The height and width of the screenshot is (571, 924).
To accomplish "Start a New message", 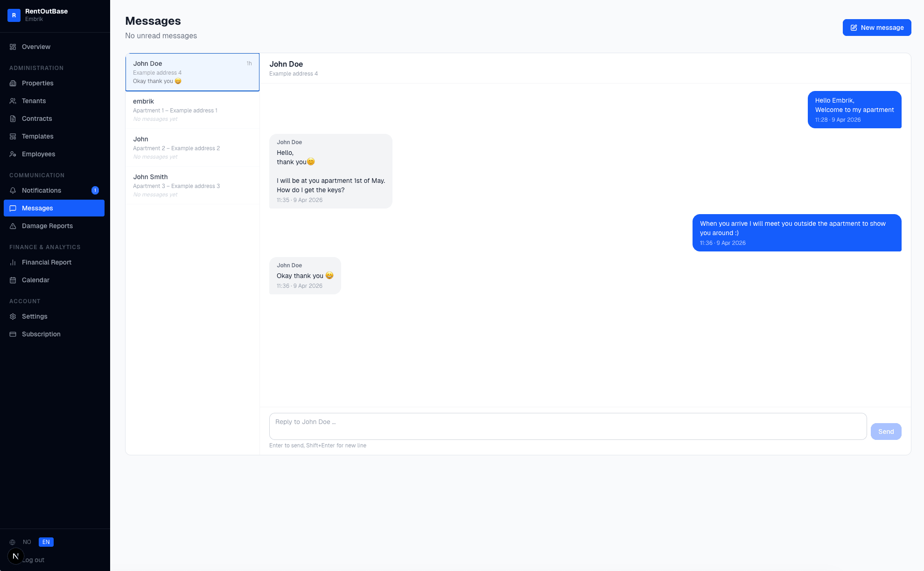I will [x=877, y=28].
